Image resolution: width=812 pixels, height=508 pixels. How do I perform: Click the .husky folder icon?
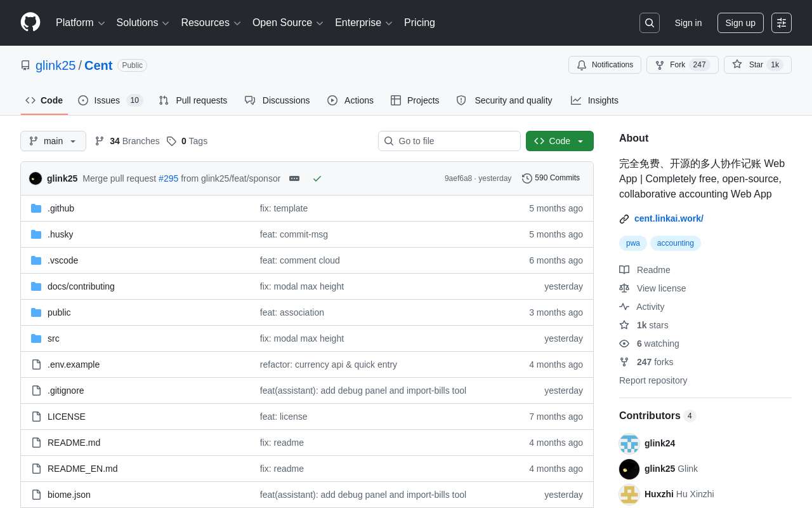pos(36,234)
